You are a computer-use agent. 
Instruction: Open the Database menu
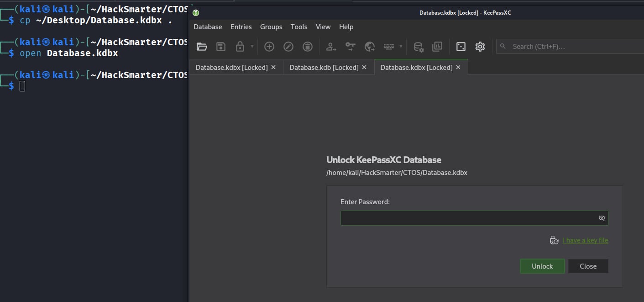(208, 27)
